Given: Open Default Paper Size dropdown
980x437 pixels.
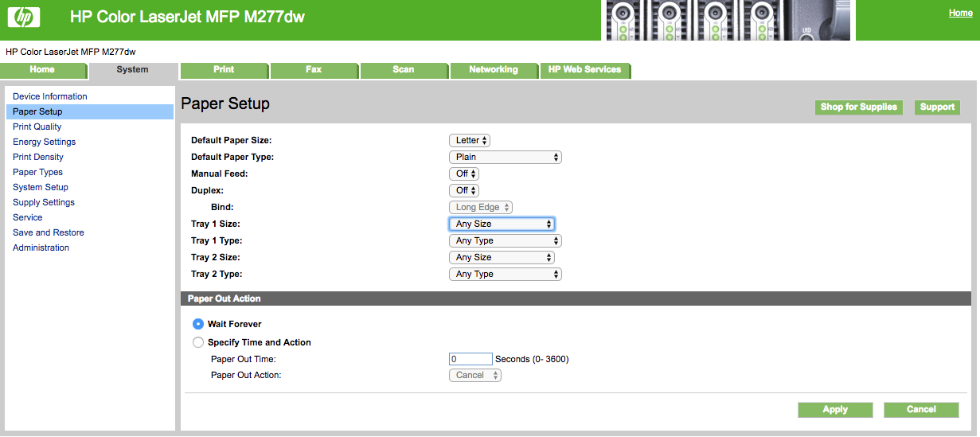Looking at the screenshot, I should click(470, 140).
